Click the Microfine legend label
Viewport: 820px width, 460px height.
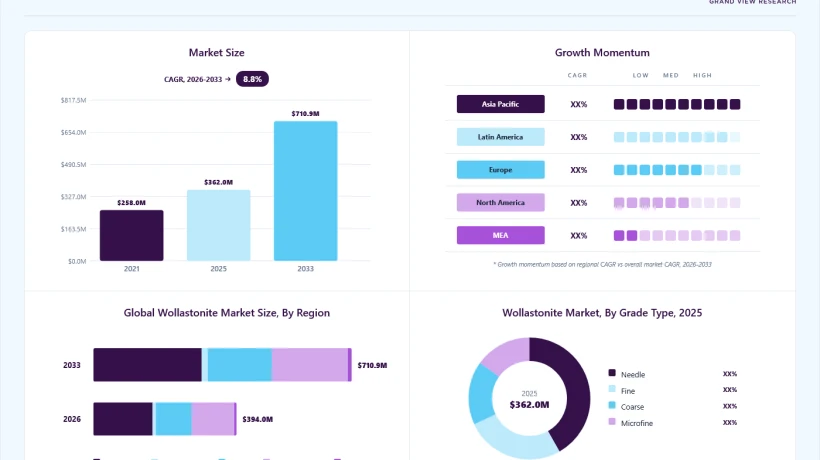pyautogui.click(x=636, y=423)
